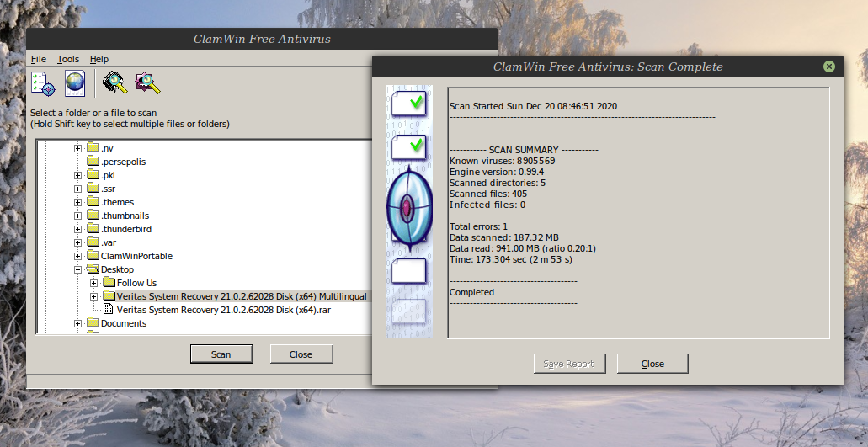Image resolution: width=868 pixels, height=447 pixels.
Task: Expand the Veritas Multilingual folder node
Action: coord(94,296)
